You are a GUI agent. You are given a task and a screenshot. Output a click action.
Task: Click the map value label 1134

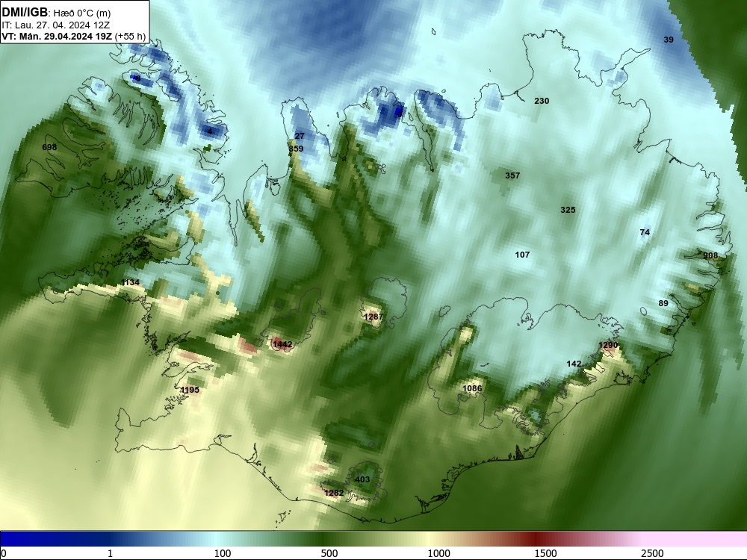coord(130,282)
